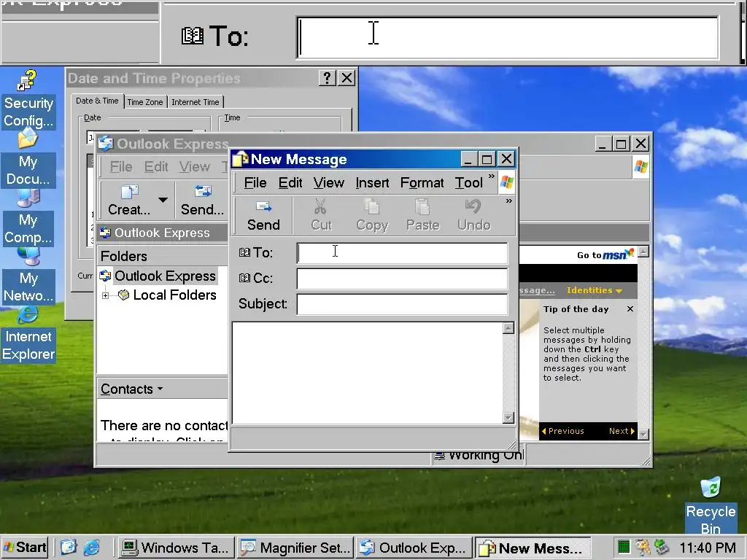Click the message body scrollbar down arrow
The image size is (747, 560).
point(508,418)
